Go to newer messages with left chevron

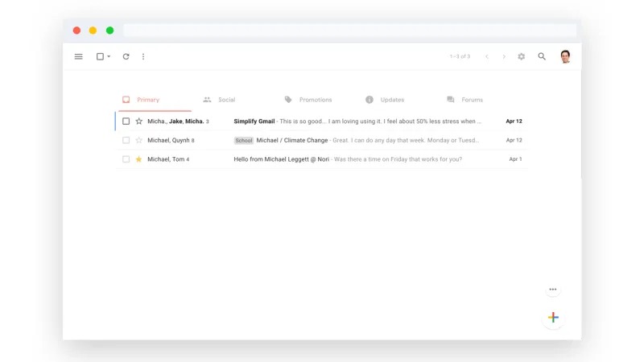click(487, 56)
